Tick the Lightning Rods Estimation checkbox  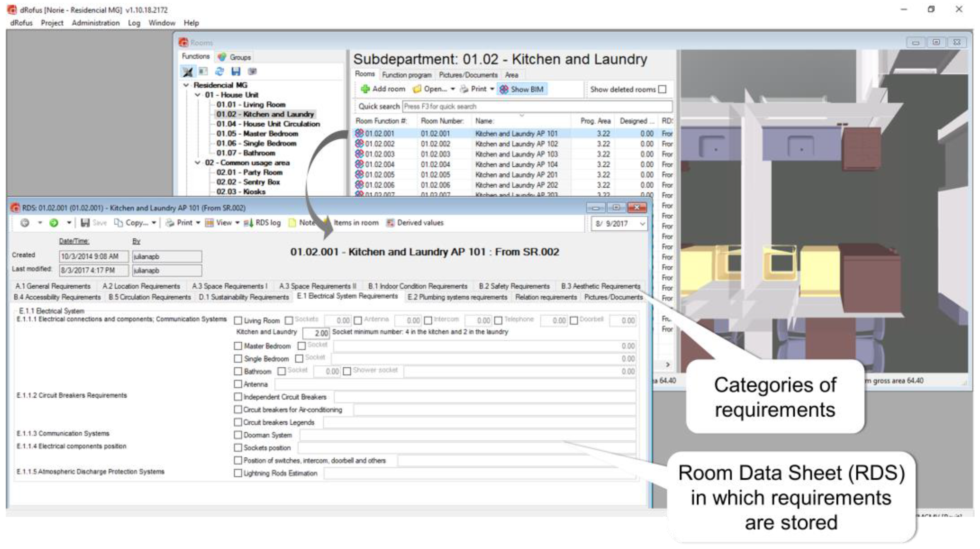point(238,473)
